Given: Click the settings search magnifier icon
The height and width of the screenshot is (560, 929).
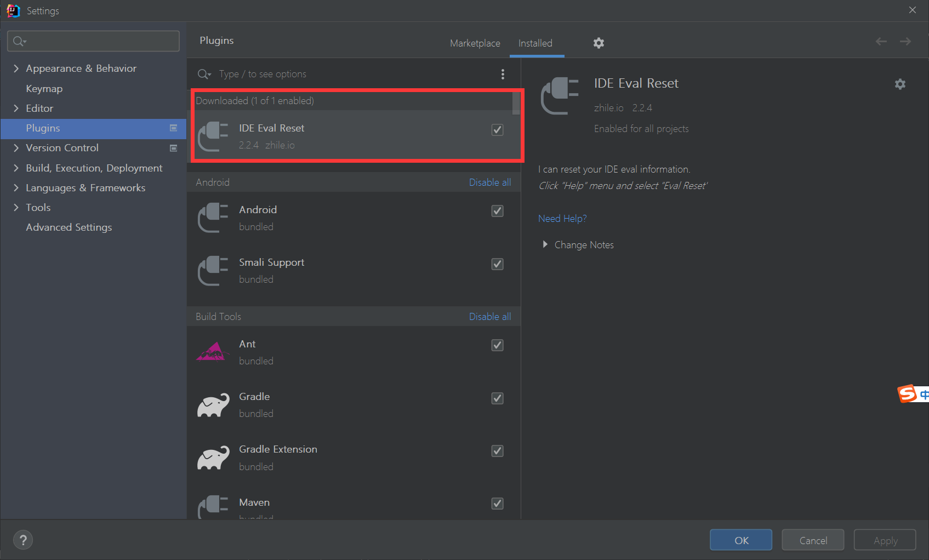Looking at the screenshot, I should pyautogui.click(x=20, y=41).
